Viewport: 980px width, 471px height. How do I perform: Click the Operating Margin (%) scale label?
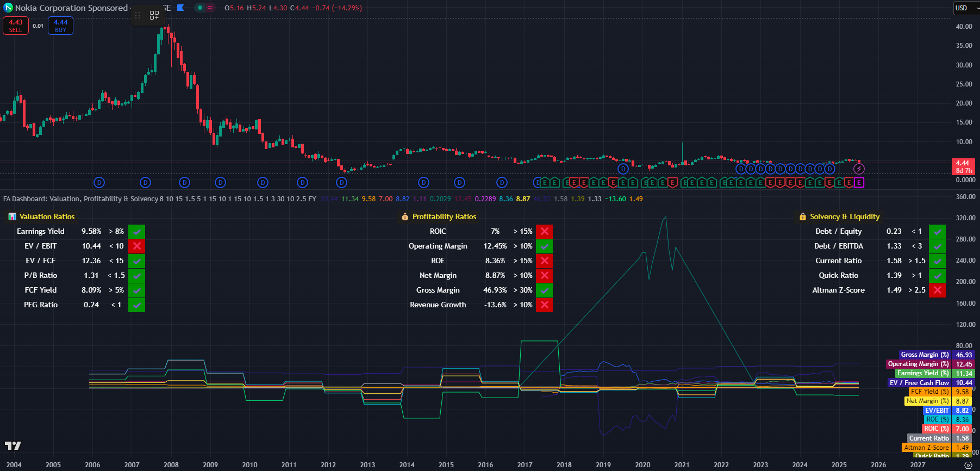[x=918, y=364]
